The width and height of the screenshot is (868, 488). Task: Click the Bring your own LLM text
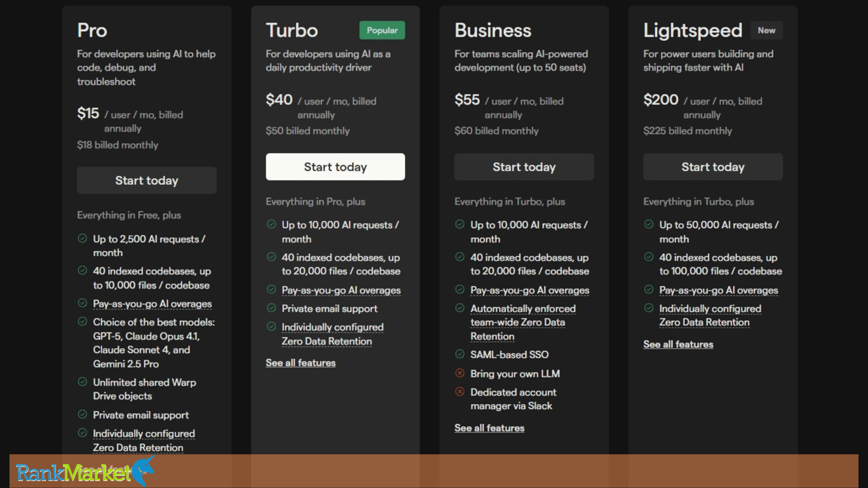pyautogui.click(x=515, y=374)
